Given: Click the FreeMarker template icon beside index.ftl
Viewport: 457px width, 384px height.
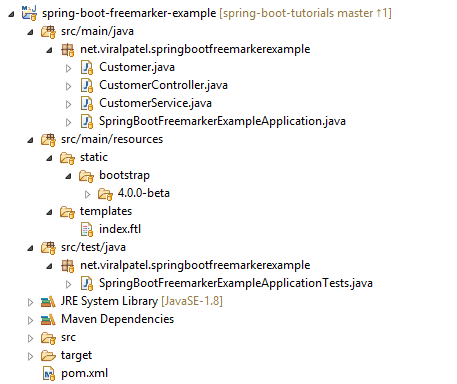Looking at the screenshot, I should tap(87, 230).
